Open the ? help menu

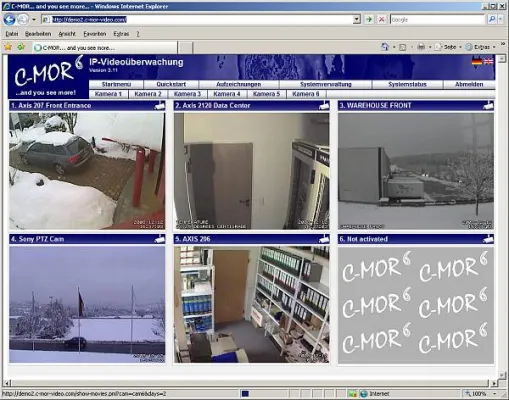(138, 34)
